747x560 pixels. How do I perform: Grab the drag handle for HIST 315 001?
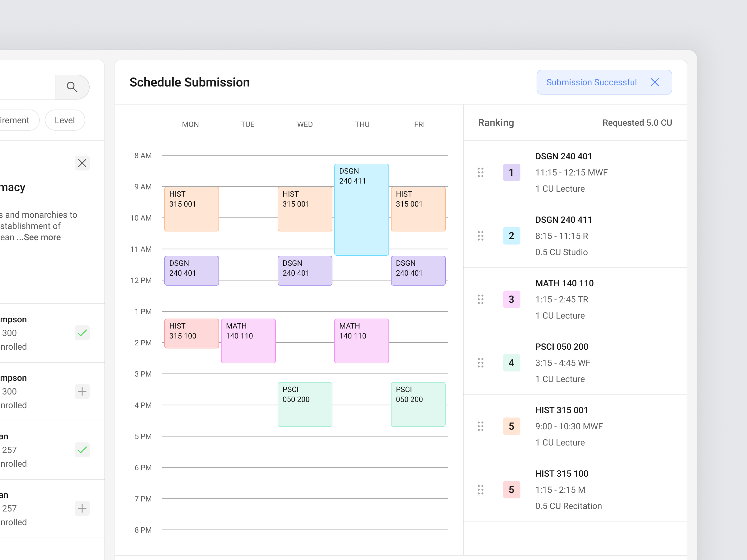pos(480,426)
